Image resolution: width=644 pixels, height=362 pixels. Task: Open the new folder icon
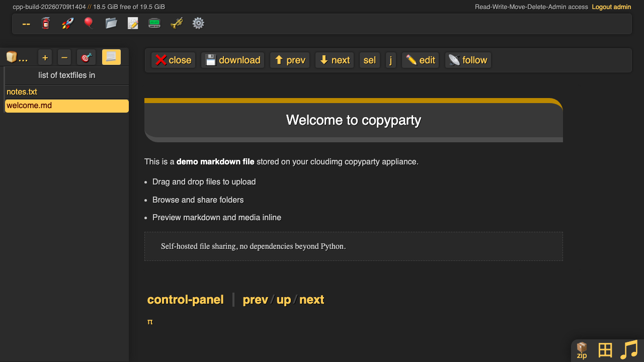(111, 23)
